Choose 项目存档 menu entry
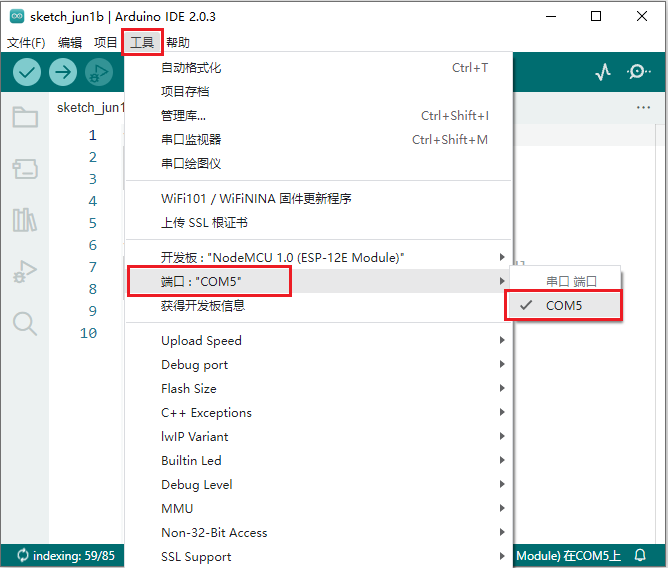The width and height of the screenshot is (668, 568). coord(319,91)
